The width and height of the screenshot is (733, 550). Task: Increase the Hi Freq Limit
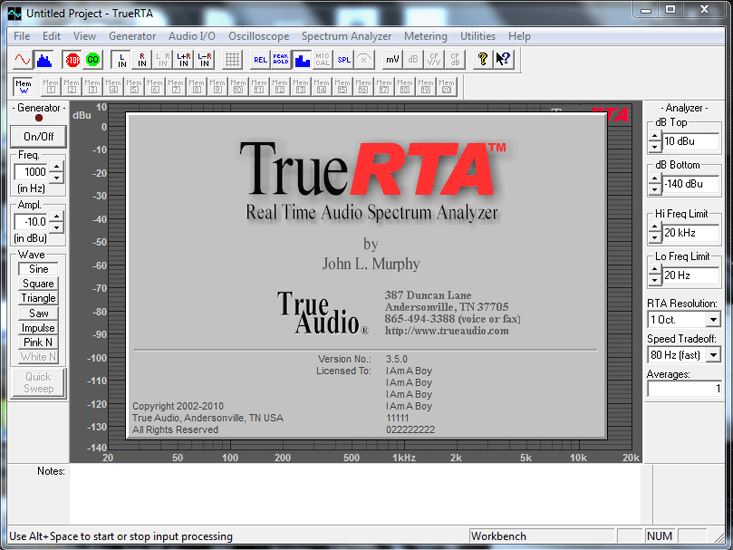[x=654, y=228]
